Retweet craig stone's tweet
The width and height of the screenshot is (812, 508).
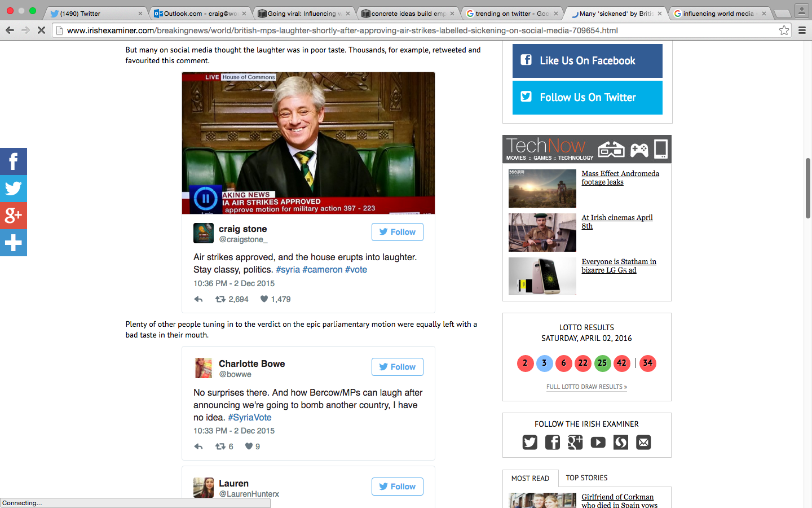click(x=220, y=299)
